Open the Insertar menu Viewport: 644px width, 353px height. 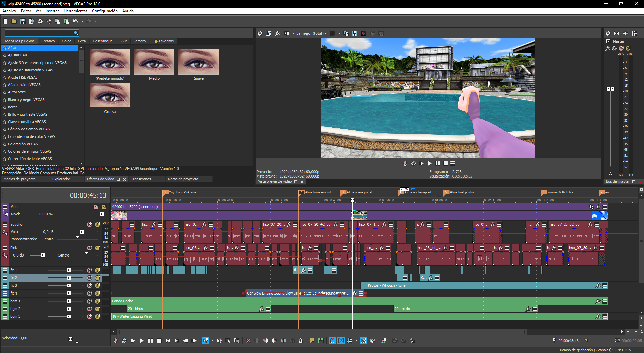coord(52,11)
